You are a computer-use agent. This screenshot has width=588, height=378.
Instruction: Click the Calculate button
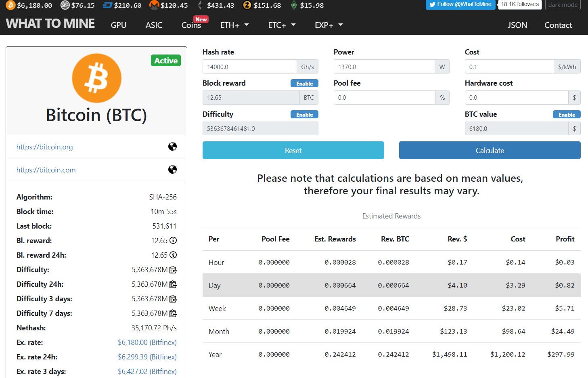[490, 150]
